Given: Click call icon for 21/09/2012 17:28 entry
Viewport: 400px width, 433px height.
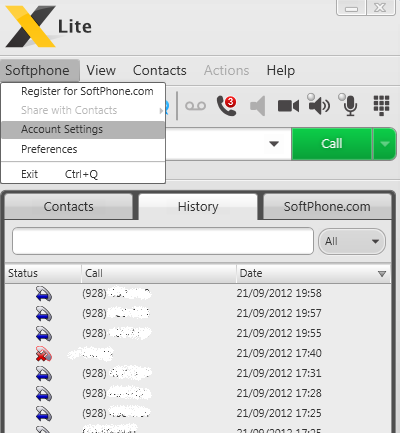Looking at the screenshot, I should tap(44, 394).
